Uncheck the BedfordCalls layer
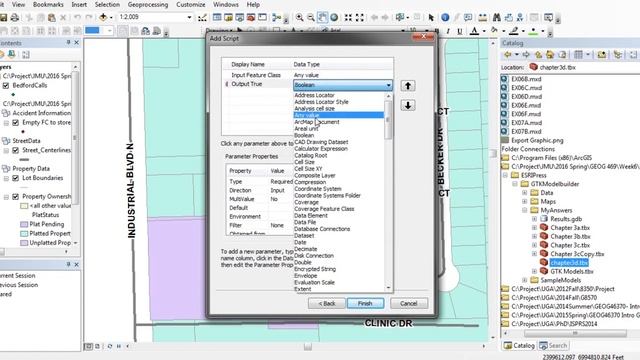640x360 pixels. pyautogui.click(x=6, y=86)
